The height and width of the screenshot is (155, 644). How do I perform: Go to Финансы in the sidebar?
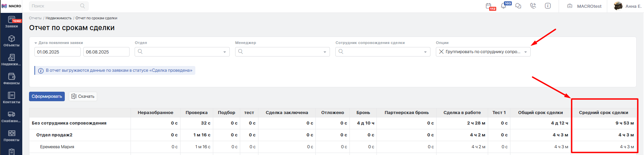pyautogui.click(x=11, y=79)
